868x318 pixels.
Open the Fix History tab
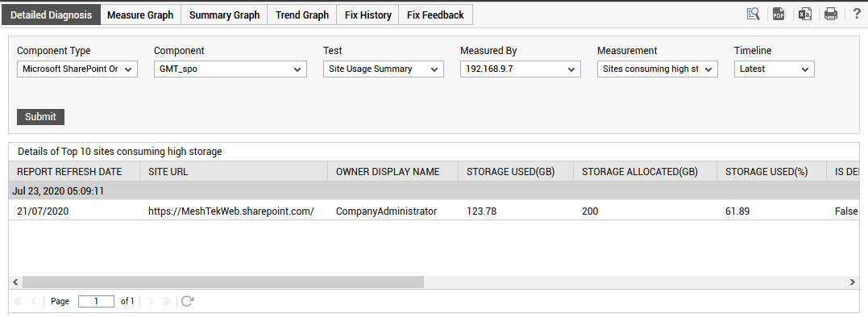[x=368, y=15]
